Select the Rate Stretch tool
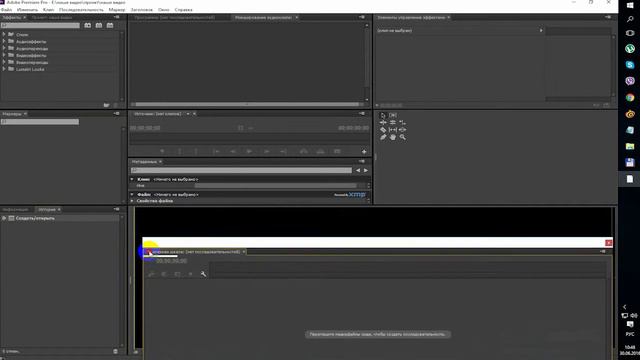The image size is (640, 360). pos(402,122)
